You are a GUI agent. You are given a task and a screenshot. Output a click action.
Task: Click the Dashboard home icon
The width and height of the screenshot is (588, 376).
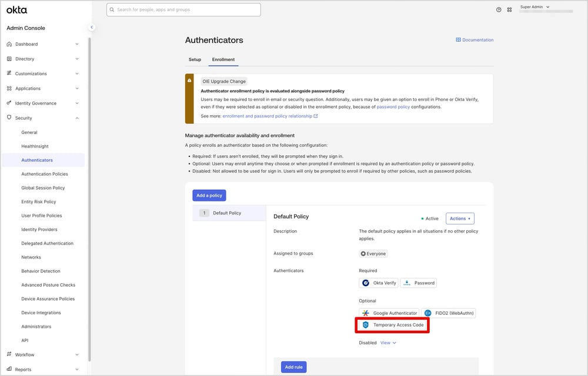click(9, 44)
